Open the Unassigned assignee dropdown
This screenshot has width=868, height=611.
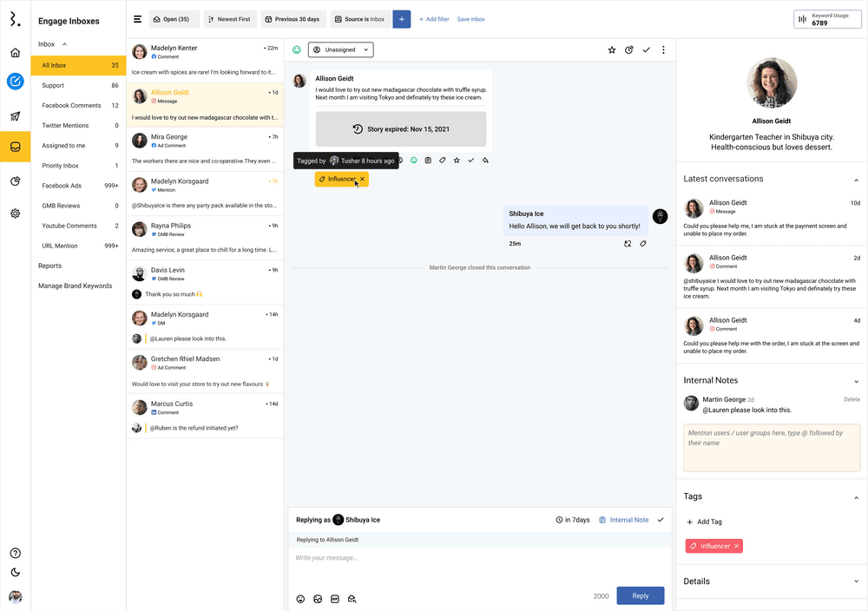point(340,50)
